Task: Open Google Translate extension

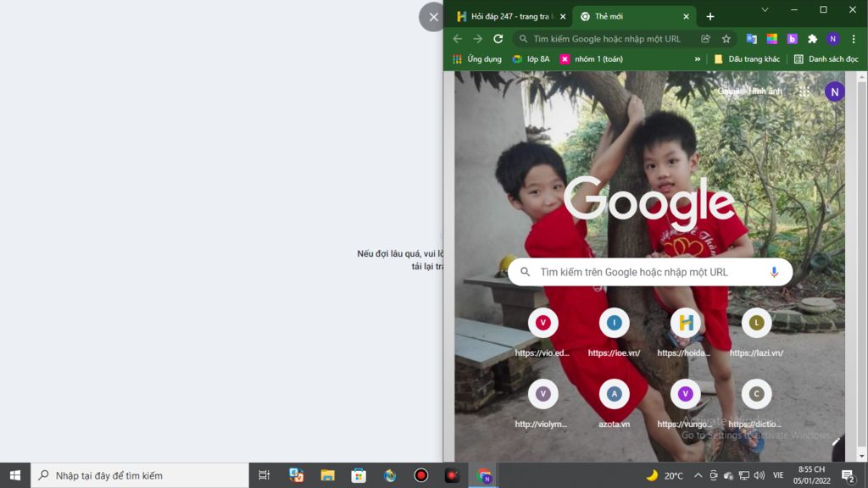Action: click(751, 39)
